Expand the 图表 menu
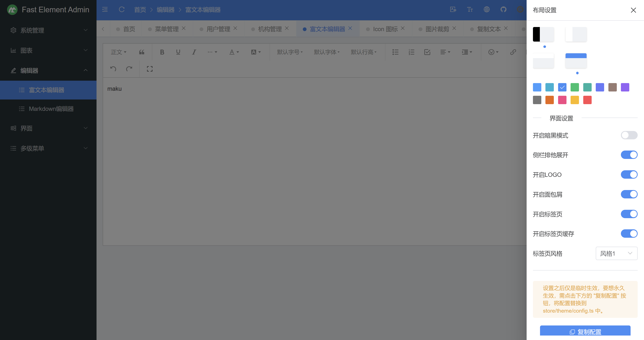 coord(48,50)
